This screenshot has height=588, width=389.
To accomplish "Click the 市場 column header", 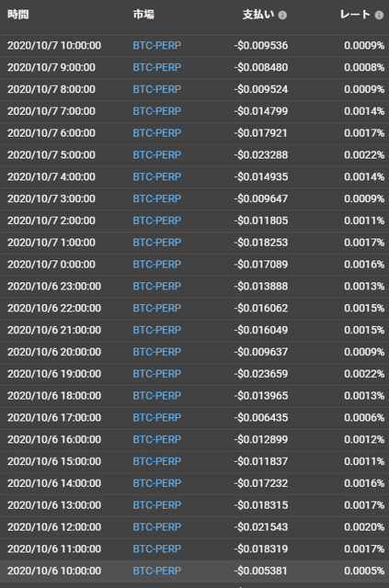I will pos(143,15).
